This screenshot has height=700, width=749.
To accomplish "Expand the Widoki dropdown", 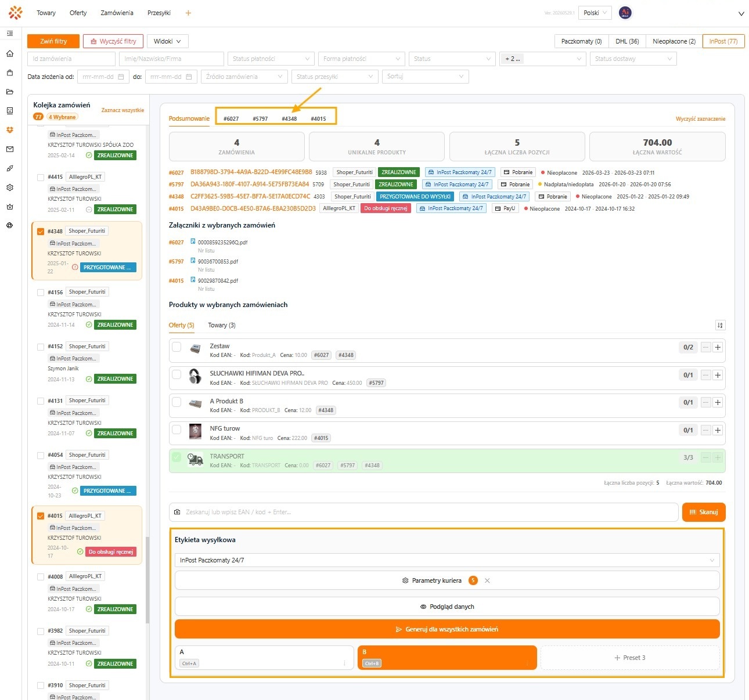I will pos(167,41).
